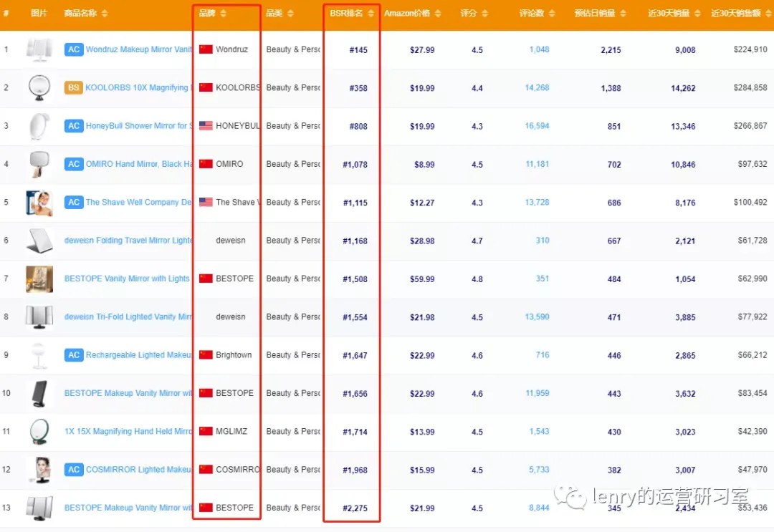Sort by 品类 column arrows
Viewport: 774px width, 532px height.
(290, 14)
